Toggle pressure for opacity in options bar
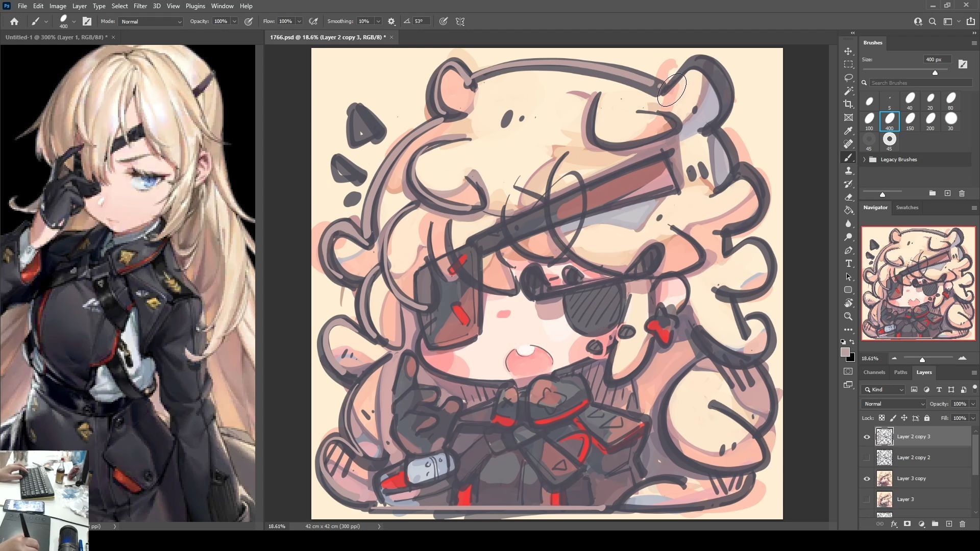The image size is (980, 551). pyautogui.click(x=249, y=21)
